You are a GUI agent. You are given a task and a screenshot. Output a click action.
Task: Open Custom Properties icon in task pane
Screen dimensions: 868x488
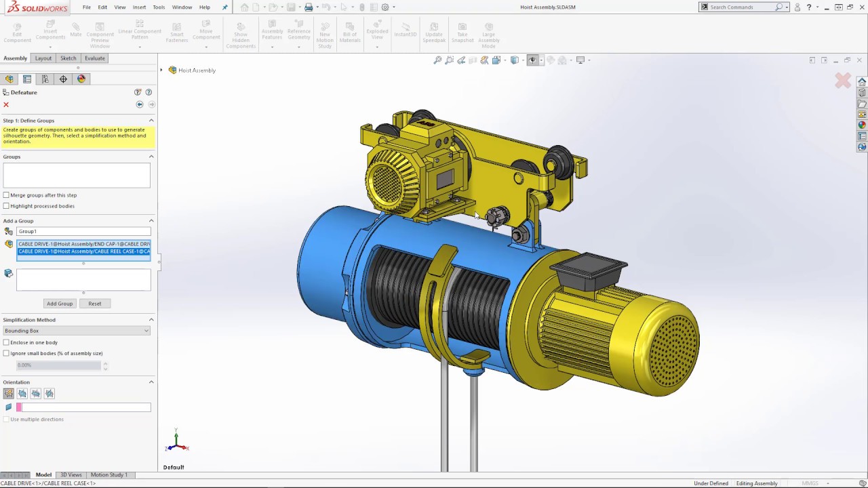tap(862, 136)
